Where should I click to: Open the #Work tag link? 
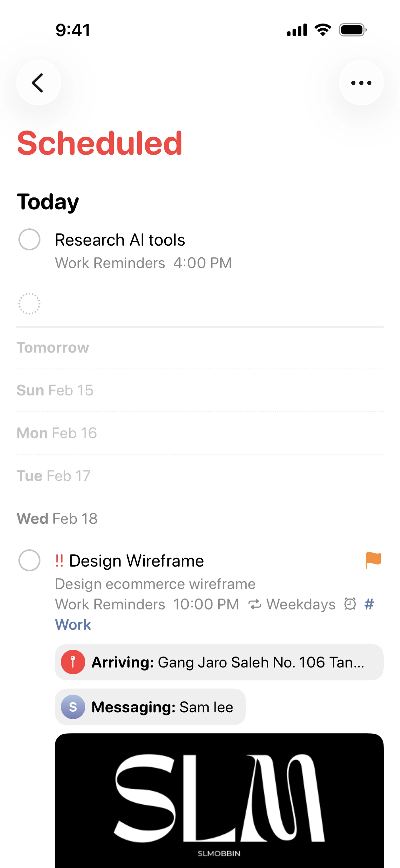pyautogui.click(x=73, y=624)
